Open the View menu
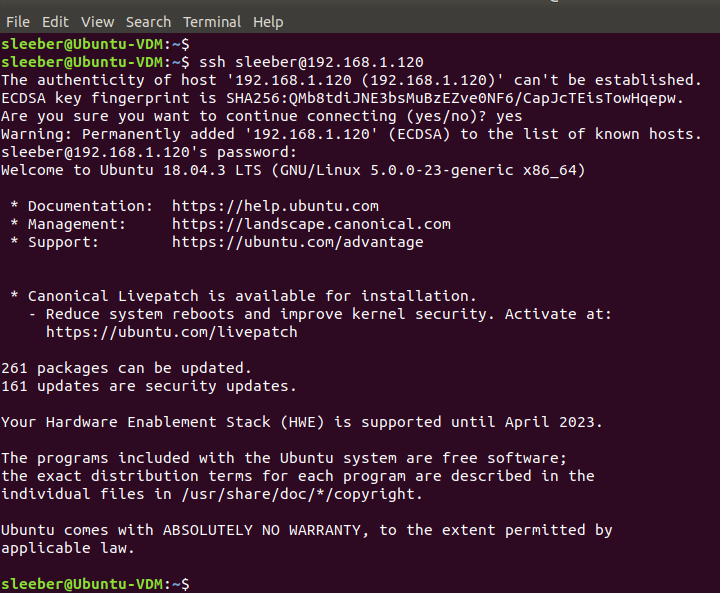The height and width of the screenshot is (593, 720). pos(98,21)
